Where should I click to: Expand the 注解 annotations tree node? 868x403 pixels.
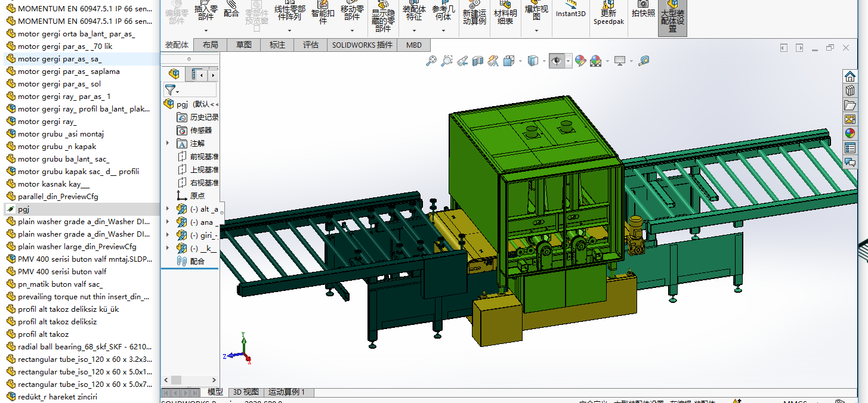coord(168,143)
